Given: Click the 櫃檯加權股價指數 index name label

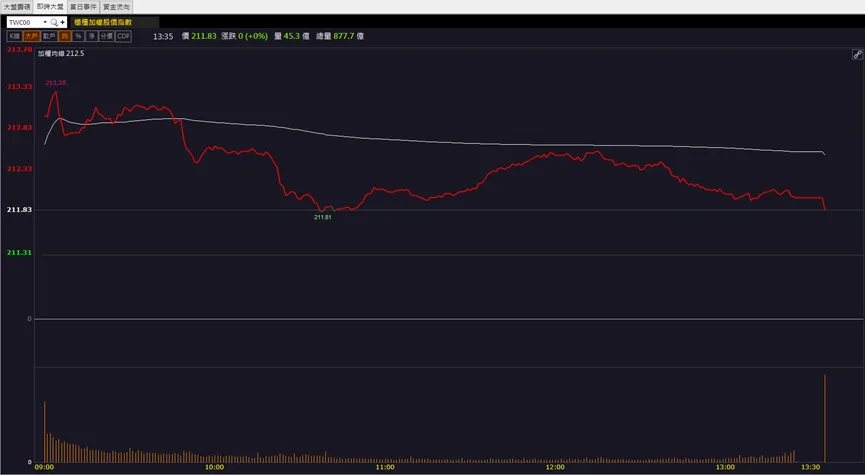Looking at the screenshot, I should point(103,23).
